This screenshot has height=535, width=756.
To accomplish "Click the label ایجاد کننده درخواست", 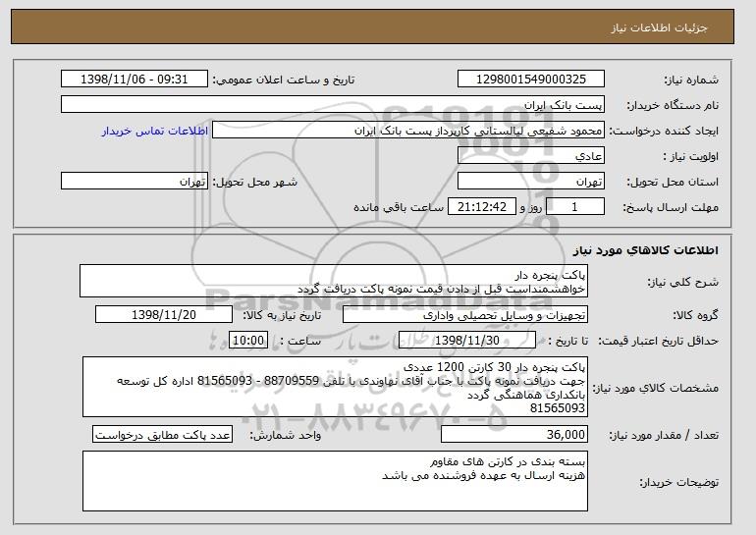I will [664, 132].
